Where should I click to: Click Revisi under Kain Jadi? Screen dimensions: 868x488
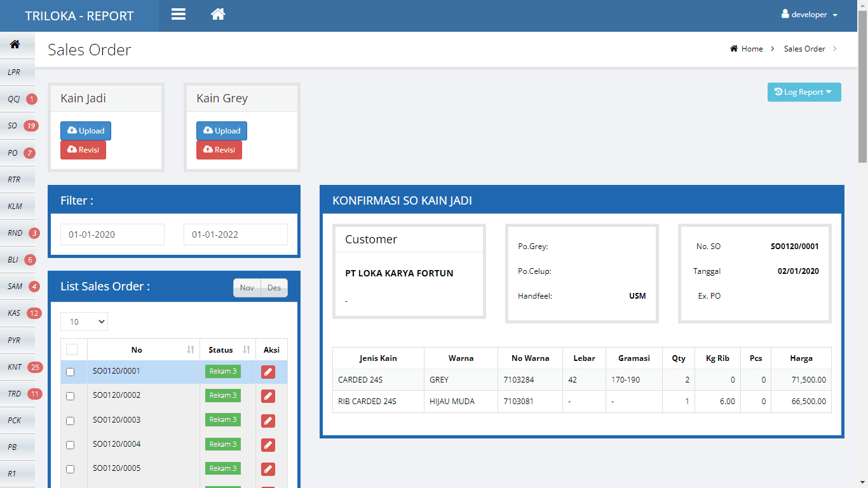[83, 150]
